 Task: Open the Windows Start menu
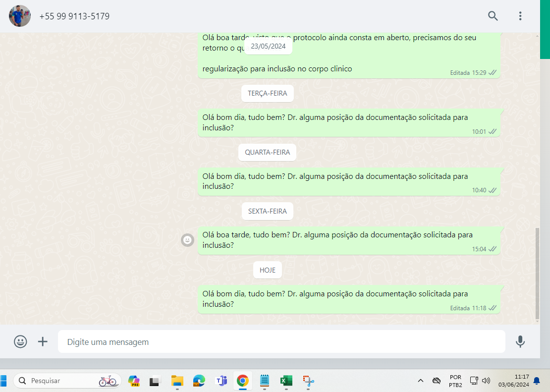coord(3,381)
